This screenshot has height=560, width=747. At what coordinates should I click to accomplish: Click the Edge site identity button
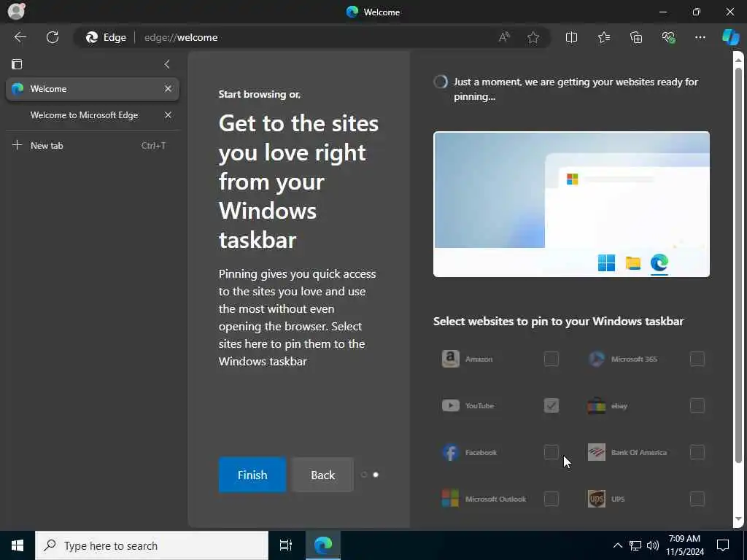[x=106, y=37]
